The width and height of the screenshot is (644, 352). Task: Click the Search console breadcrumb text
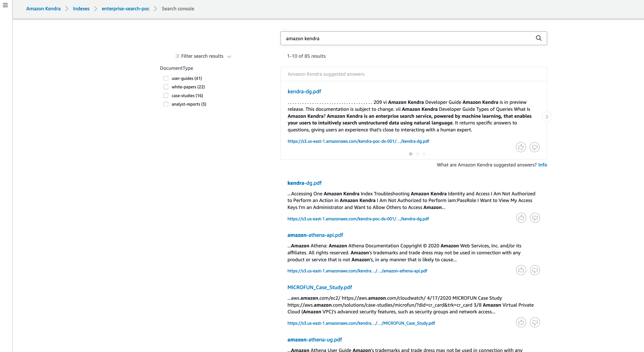pos(178,9)
